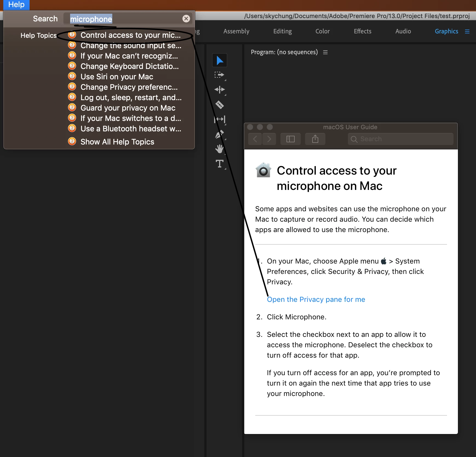Image resolution: width=476 pixels, height=457 pixels.
Task: Select the Ripple Edit tool
Action: [220, 90]
